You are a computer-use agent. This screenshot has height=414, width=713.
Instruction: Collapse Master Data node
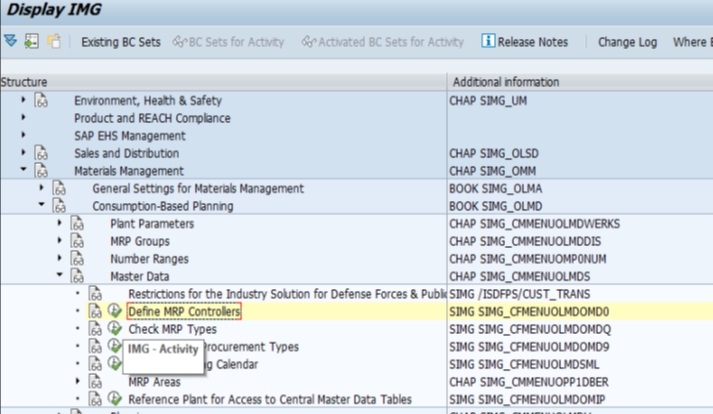point(60,274)
